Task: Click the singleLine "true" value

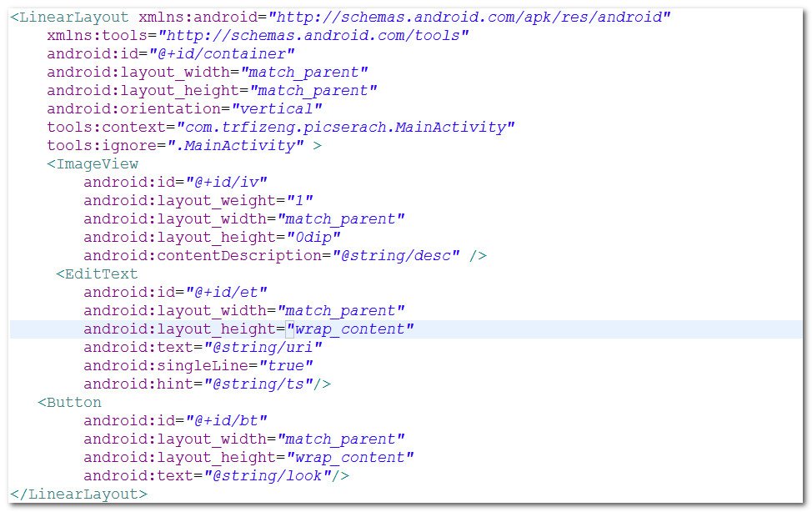Action: (286, 366)
